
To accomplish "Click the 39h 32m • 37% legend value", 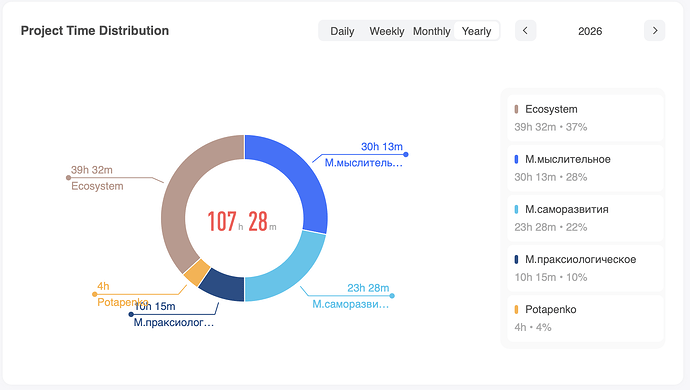I will [x=551, y=127].
